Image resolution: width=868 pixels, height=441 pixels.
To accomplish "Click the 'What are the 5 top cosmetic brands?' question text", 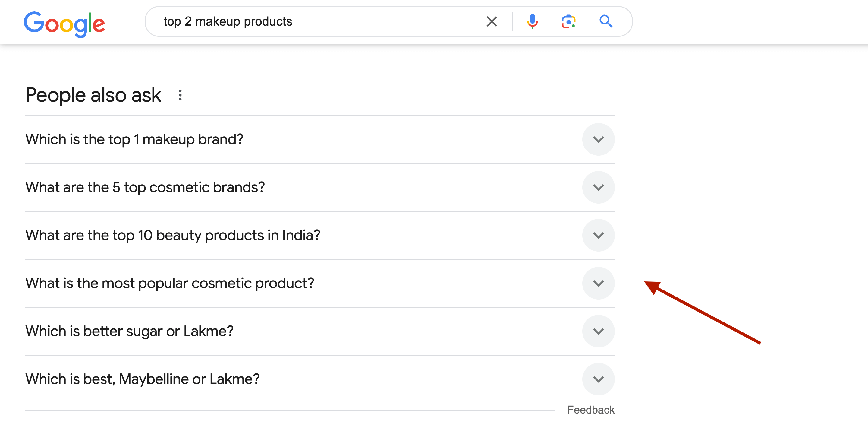I will coord(145,187).
